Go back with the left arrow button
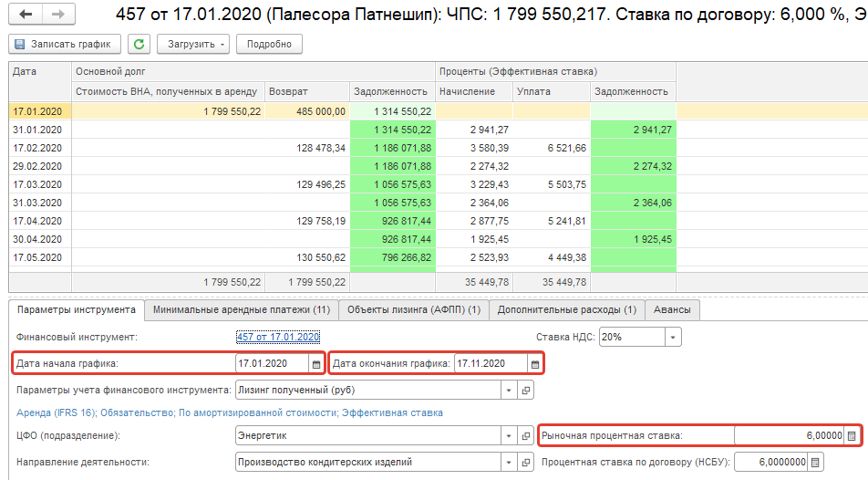Screen dimensions: 868x480 click(x=26, y=15)
